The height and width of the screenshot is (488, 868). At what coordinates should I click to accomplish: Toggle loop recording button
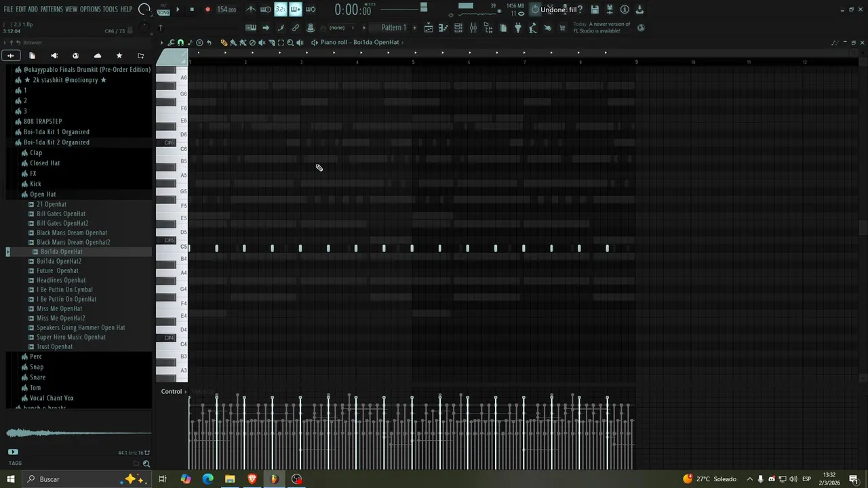coord(311,9)
